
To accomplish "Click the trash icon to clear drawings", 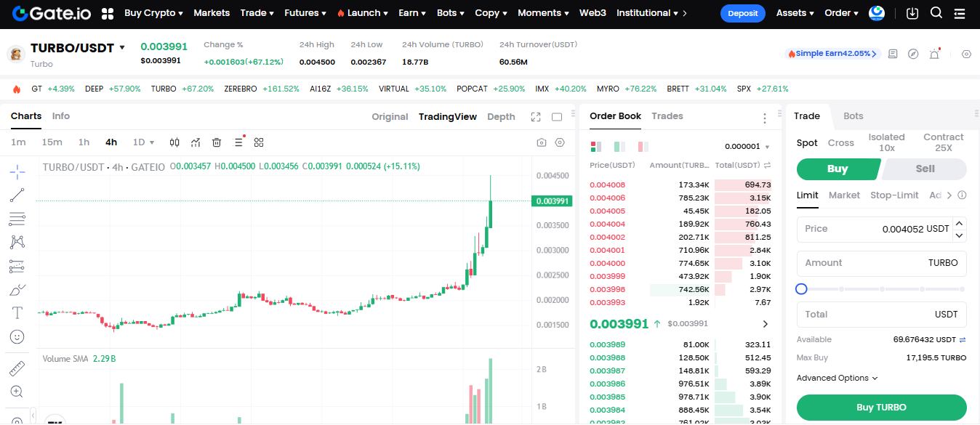I will pyautogui.click(x=217, y=142).
